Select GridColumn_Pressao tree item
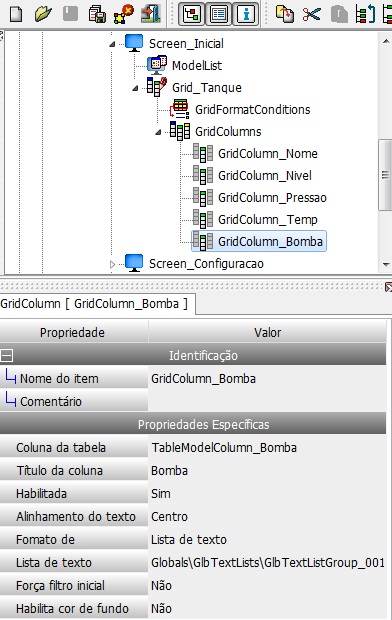The height and width of the screenshot is (620, 392). [273, 198]
